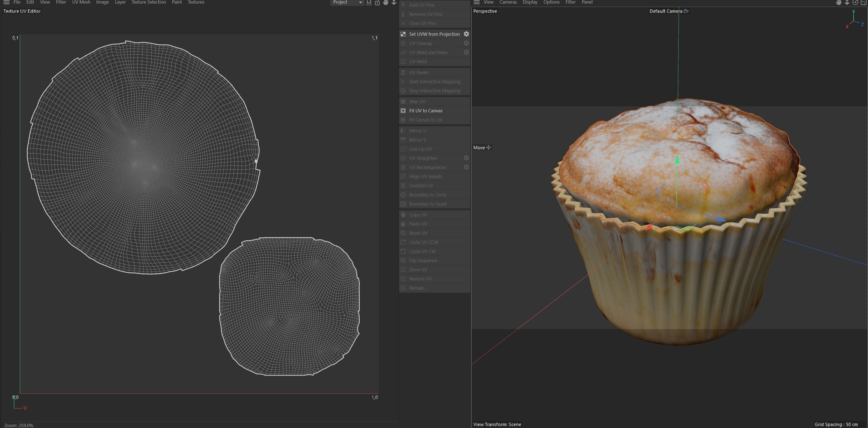
Task: Open the Textures menu
Action: pyautogui.click(x=196, y=2)
